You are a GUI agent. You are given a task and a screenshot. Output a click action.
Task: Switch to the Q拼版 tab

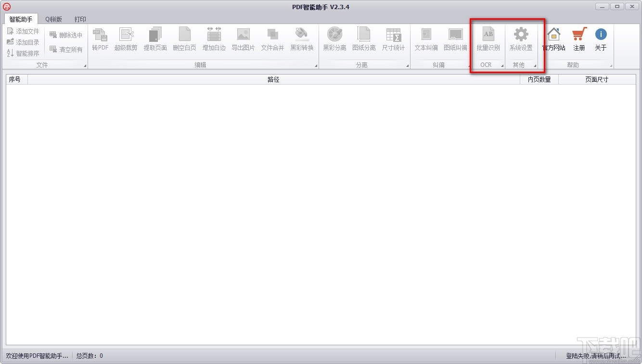click(53, 19)
